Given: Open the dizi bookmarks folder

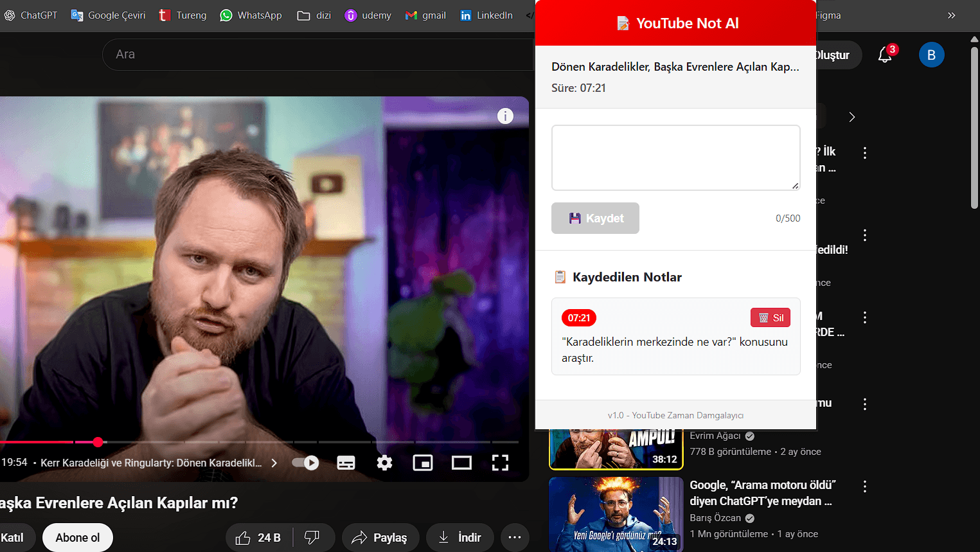Looking at the screenshot, I should [x=314, y=15].
